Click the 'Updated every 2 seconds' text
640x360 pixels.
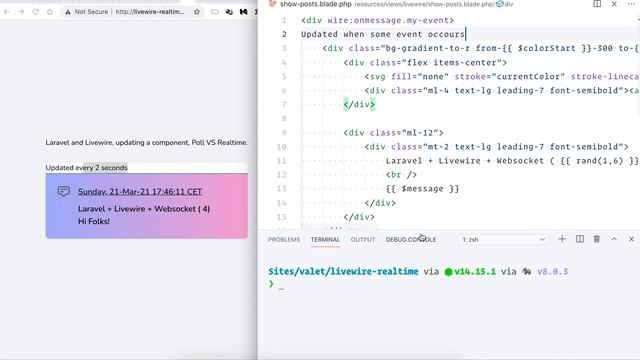click(87, 168)
